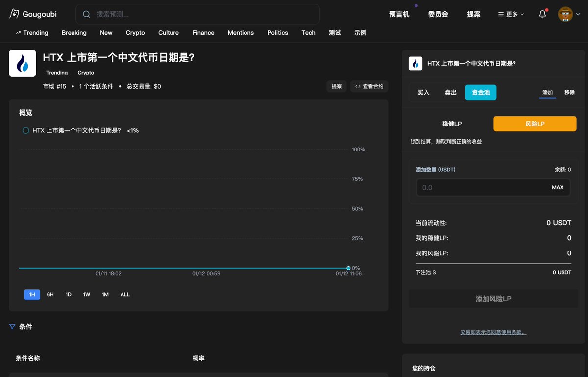
Task: Select the Crypto category tab
Action: (135, 33)
